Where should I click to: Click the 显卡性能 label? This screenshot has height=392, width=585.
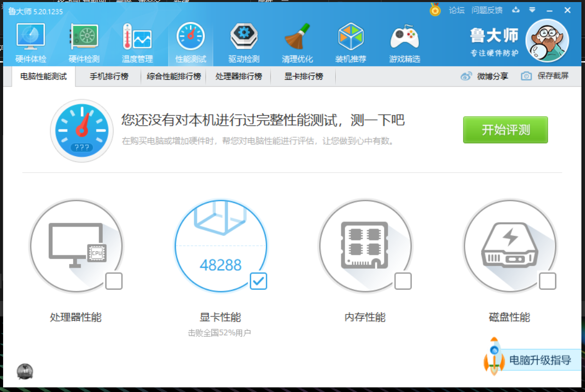click(x=221, y=318)
